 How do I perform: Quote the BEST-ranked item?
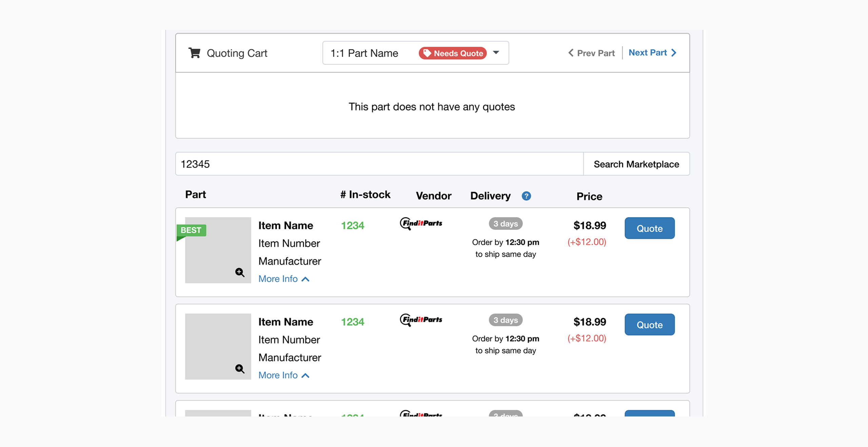tap(649, 228)
